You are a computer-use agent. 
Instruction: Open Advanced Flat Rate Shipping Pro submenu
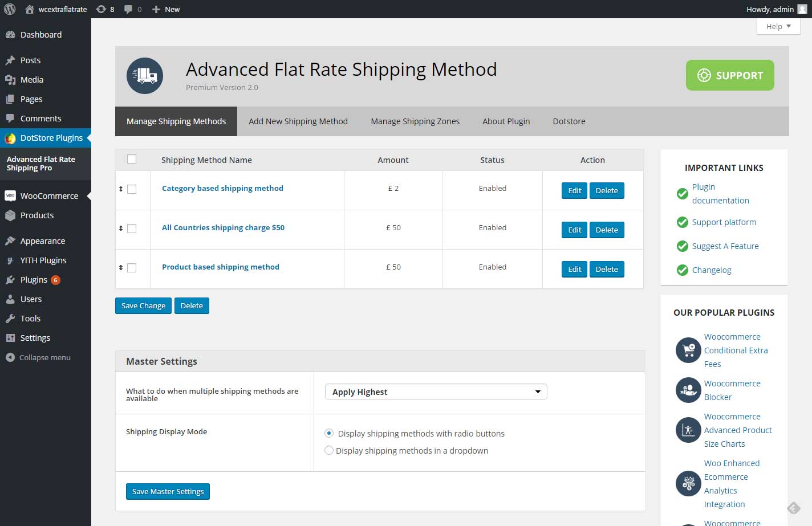tap(41, 164)
